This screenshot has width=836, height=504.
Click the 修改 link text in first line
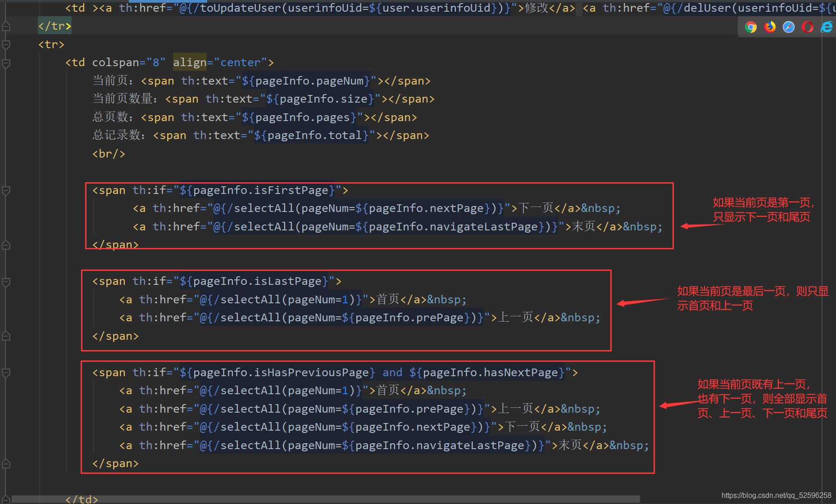[x=537, y=8]
